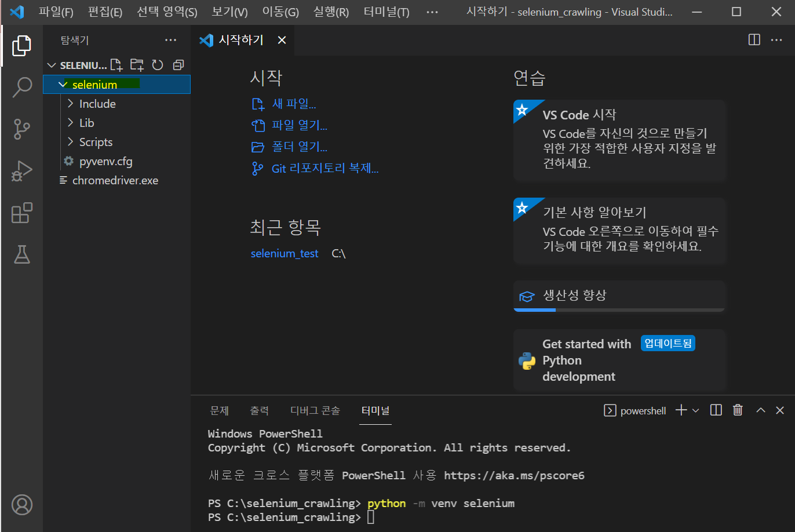Open the selenium_test recent project
Image resolution: width=795 pixels, height=532 pixels.
click(285, 253)
